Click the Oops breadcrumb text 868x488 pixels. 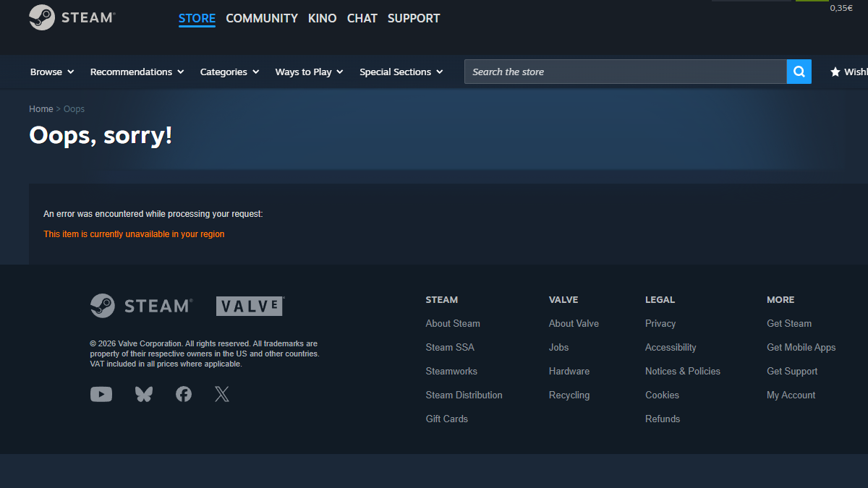tap(74, 109)
